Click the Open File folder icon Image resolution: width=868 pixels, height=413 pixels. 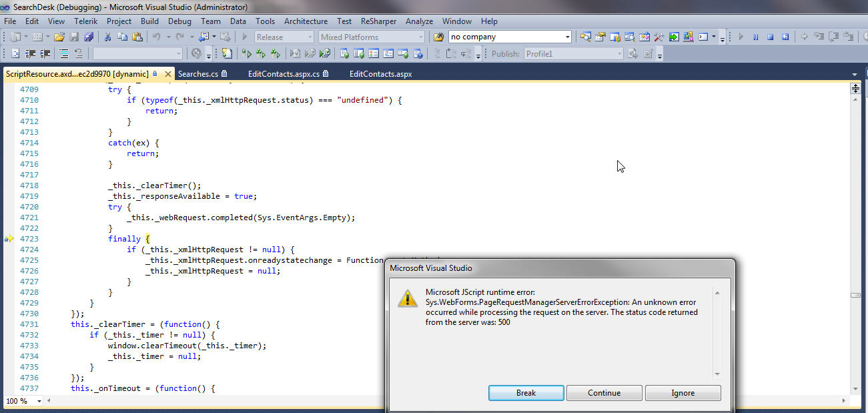point(59,37)
